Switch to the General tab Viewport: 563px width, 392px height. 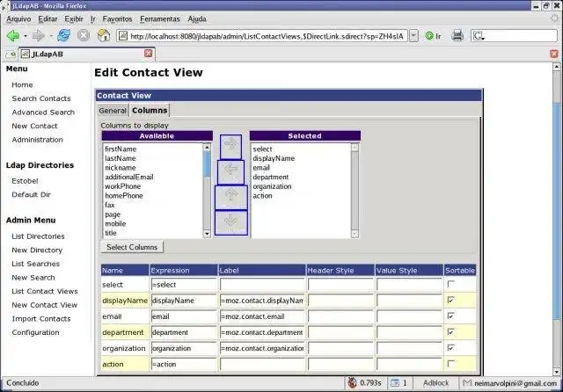coord(113,111)
